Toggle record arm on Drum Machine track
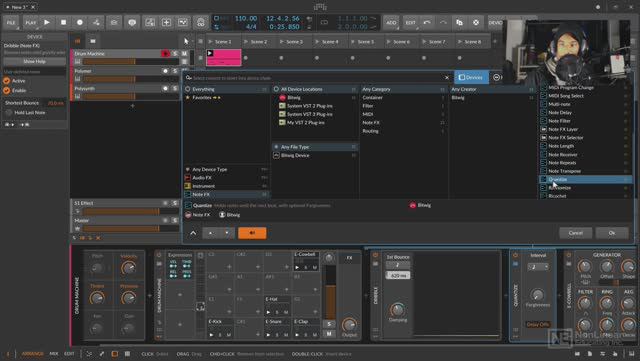This screenshot has width=640, height=361. pyautogui.click(x=165, y=53)
